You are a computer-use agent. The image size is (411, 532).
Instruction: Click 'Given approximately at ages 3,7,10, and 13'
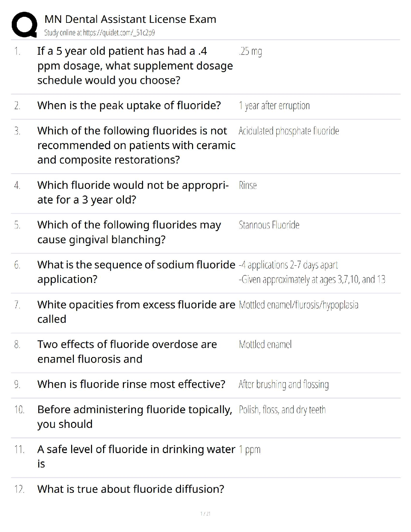[312, 279]
